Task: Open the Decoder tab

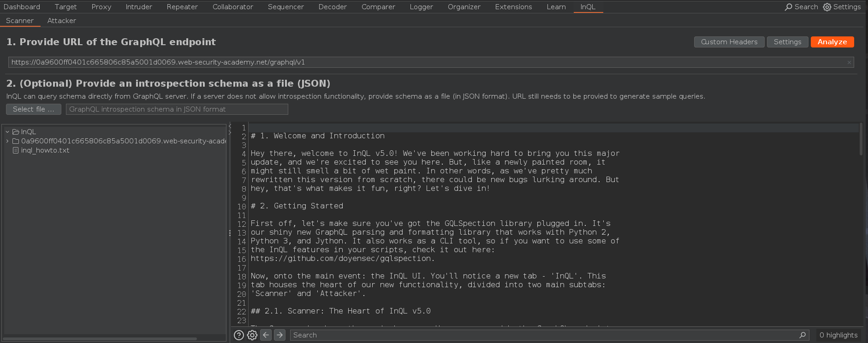Action: pos(333,7)
